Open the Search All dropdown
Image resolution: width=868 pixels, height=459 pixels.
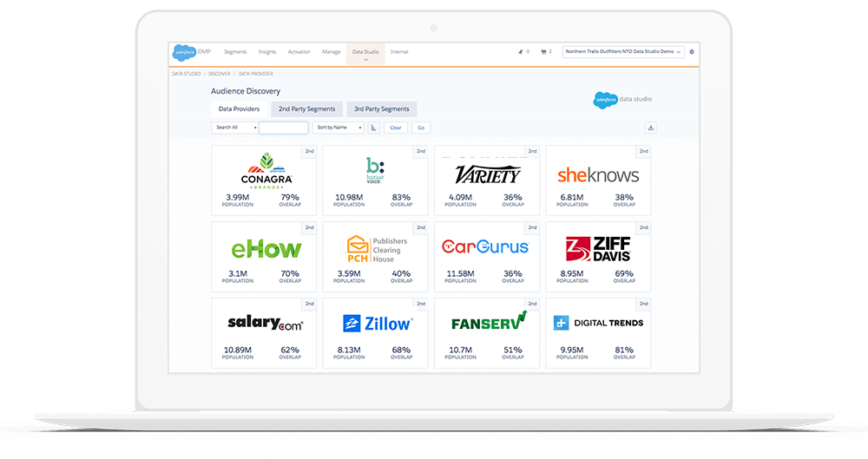click(234, 128)
